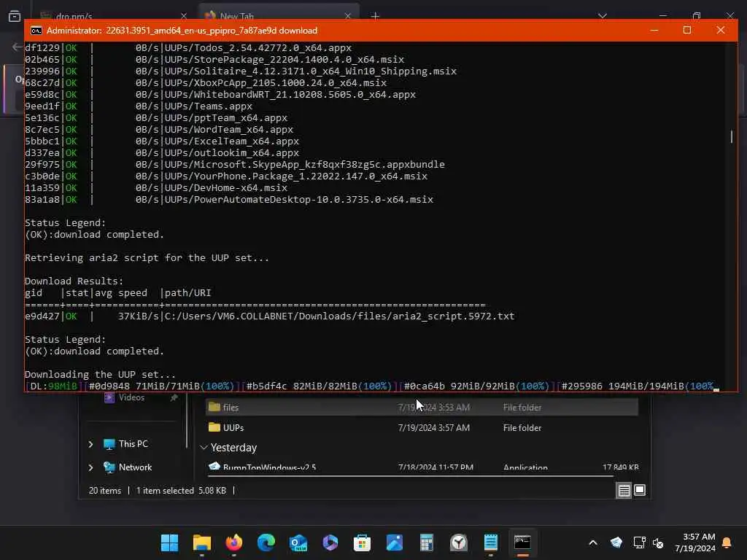Select the BumpTopWindows-v2.5 file row
747x560 pixels.
422,467
